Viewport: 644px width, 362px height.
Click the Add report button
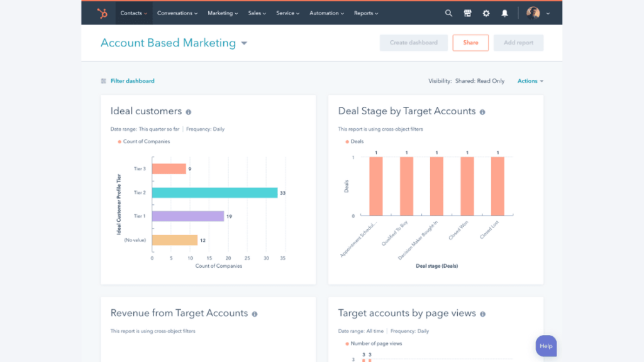(x=518, y=42)
